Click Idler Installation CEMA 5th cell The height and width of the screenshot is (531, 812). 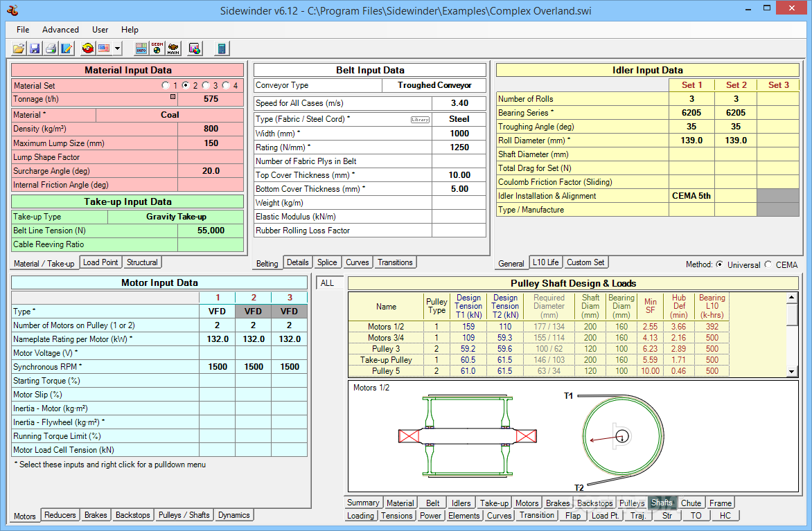(691, 196)
